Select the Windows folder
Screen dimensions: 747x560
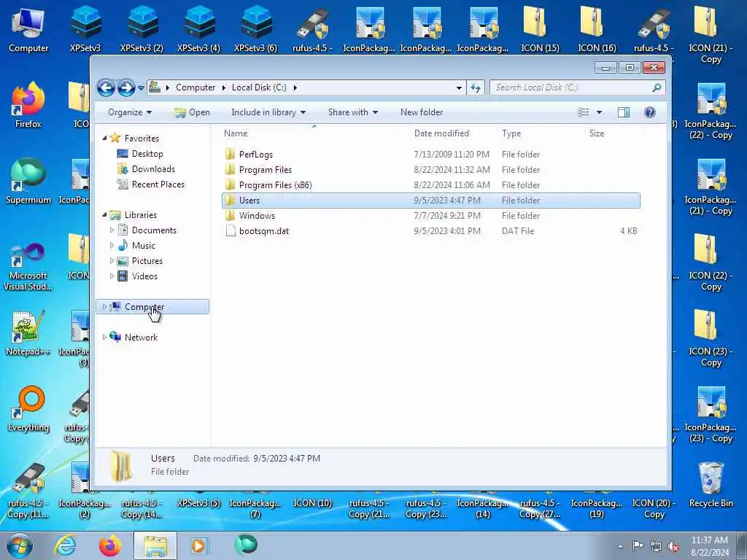coord(430,216)
